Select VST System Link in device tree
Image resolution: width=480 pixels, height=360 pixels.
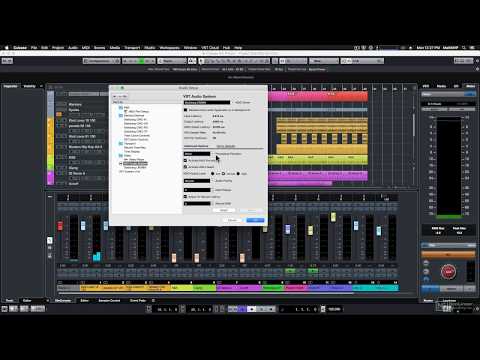pyautogui.click(x=129, y=172)
